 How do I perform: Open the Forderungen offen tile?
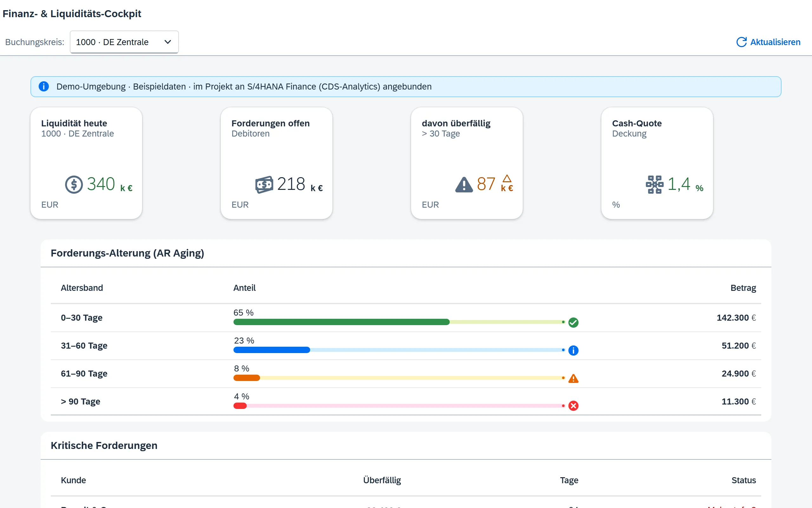coord(277,163)
